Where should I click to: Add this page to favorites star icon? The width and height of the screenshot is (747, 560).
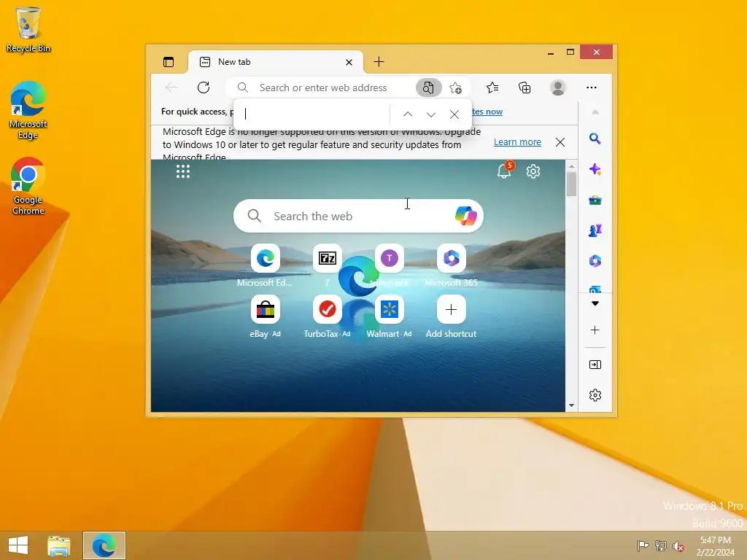(455, 87)
